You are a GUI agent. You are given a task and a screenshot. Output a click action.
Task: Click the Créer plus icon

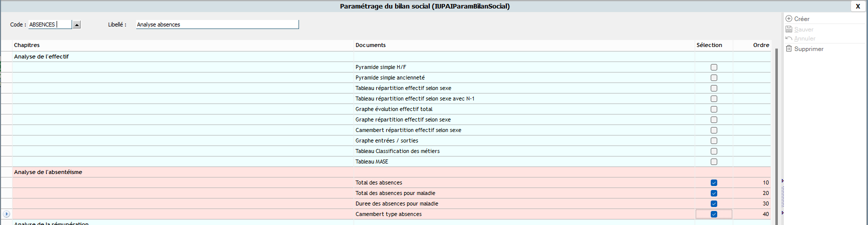tap(789, 18)
